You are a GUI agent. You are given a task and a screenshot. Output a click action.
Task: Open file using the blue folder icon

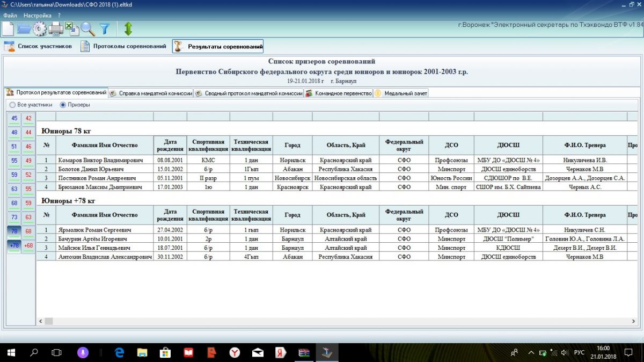click(x=24, y=29)
